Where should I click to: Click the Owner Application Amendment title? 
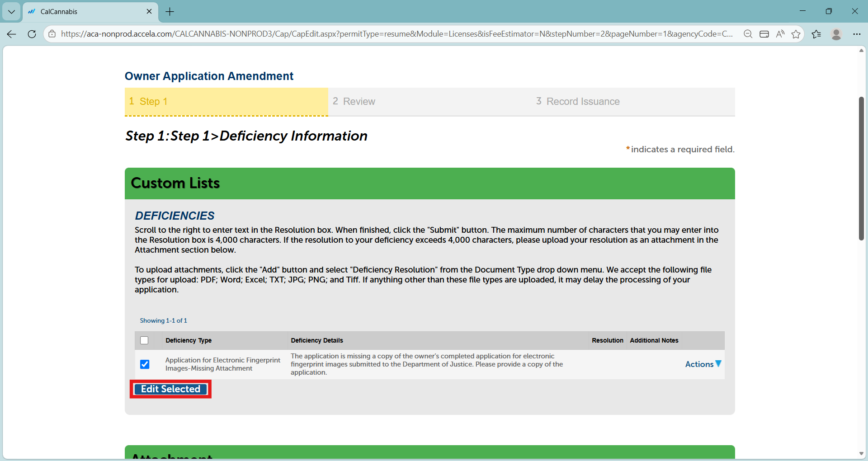(209, 76)
